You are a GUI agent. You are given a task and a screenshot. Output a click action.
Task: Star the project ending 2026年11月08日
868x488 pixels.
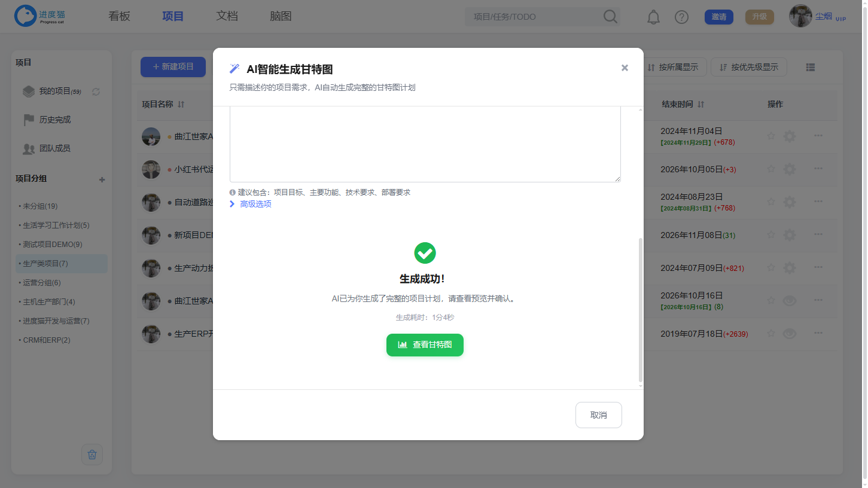[x=771, y=235]
